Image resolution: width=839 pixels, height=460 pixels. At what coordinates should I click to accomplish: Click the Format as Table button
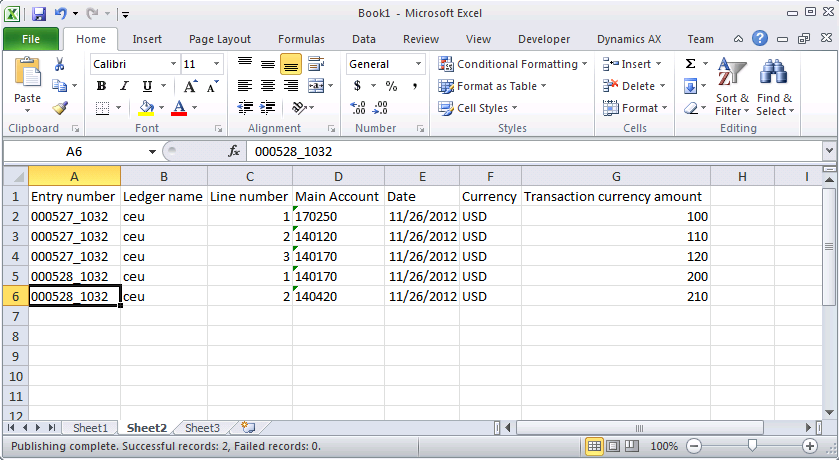coord(495,86)
